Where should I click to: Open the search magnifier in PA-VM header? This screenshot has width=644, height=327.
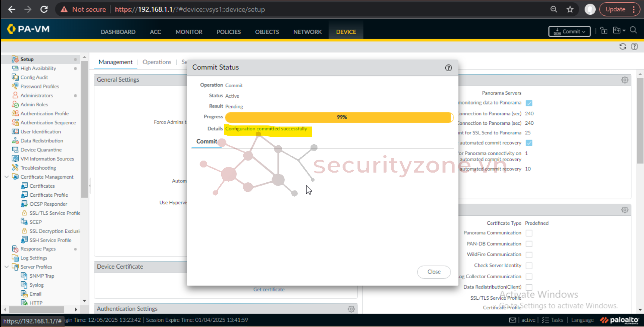pyautogui.click(x=634, y=30)
